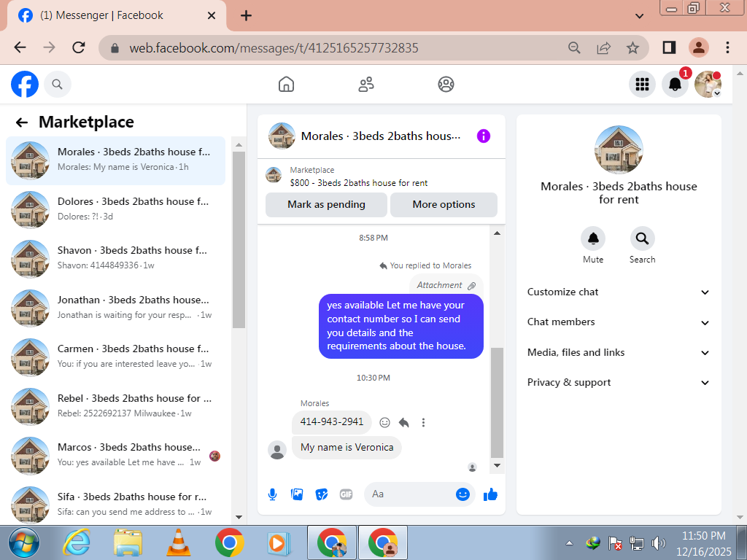Toggle the Chrome side panel
Screen dimensions: 747x560
(670, 47)
